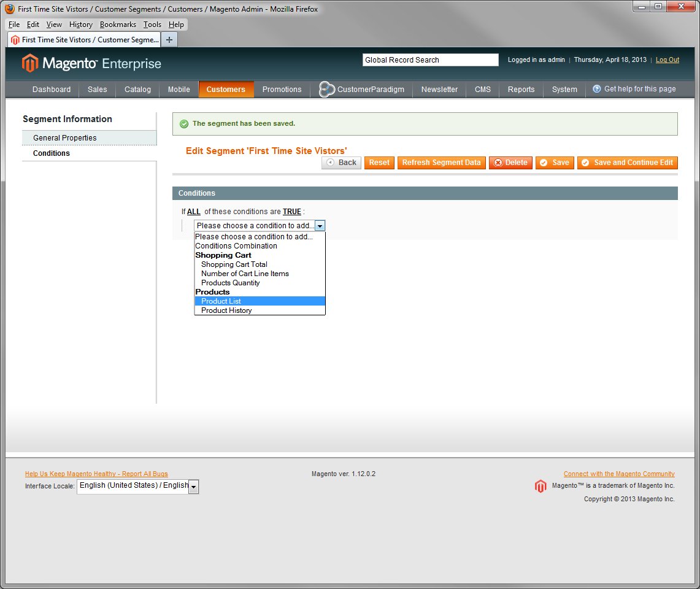
Task: Click the green success check icon
Action: click(184, 124)
